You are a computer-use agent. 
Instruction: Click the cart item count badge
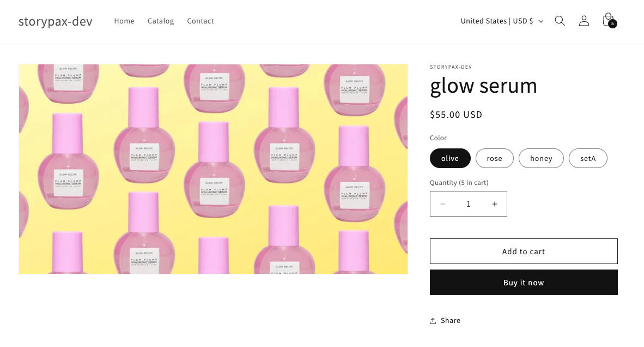(x=612, y=24)
